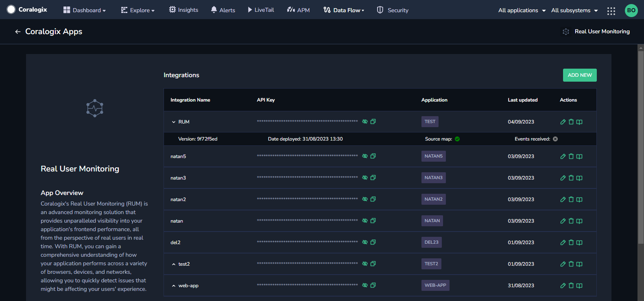This screenshot has width=644, height=301.
Task: Reveal the test2 API key
Action: tap(365, 264)
